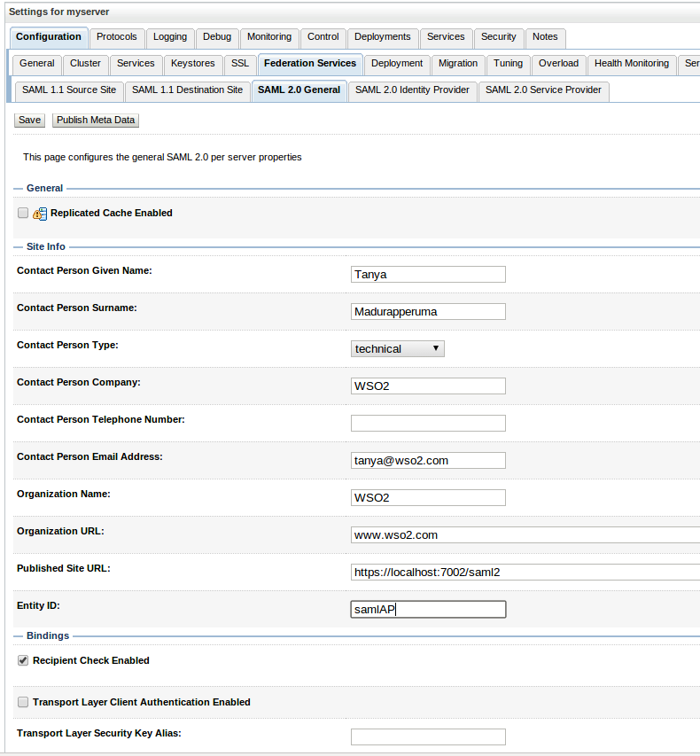Screen dimensions: 700x756
Task: Click the Replicated Cache Enabled label
Action: 112,213
